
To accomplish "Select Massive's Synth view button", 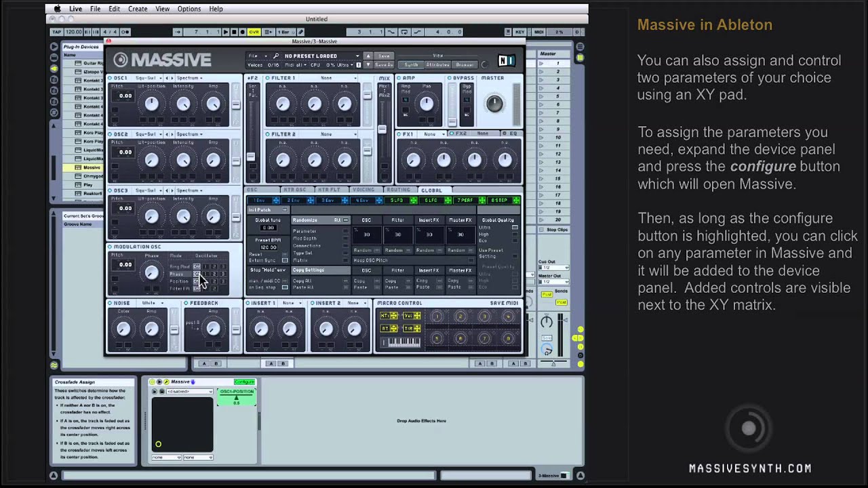I will (411, 64).
